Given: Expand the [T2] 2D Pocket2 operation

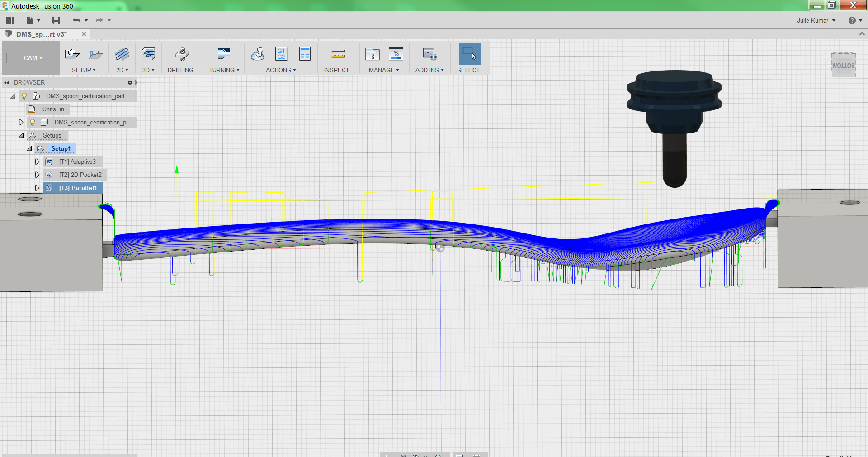Looking at the screenshot, I should pyautogui.click(x=38, y=175).
